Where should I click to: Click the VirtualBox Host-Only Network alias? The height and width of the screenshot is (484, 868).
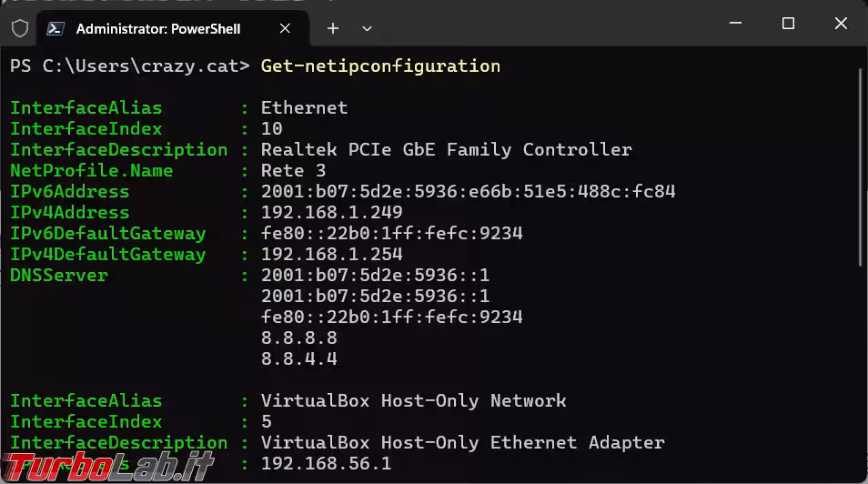(413, 400)
